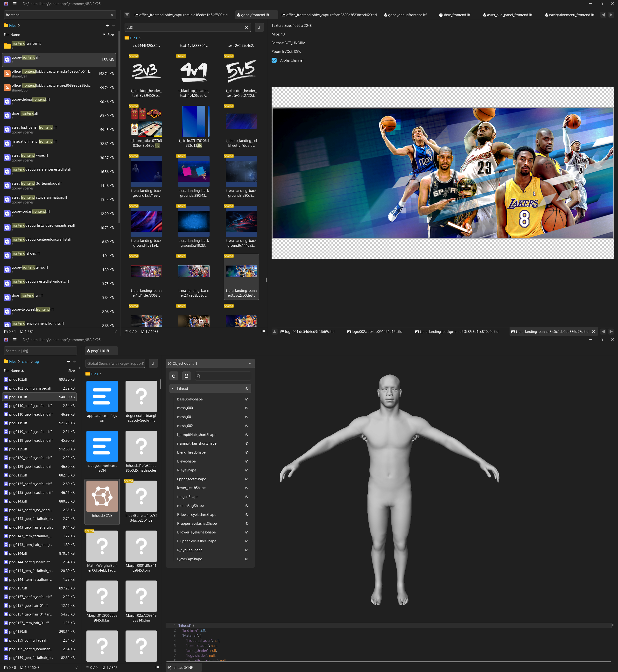
Task: Hide the baseBodyShape mesh
Action: pyautogui.click(x=246, y=399)
